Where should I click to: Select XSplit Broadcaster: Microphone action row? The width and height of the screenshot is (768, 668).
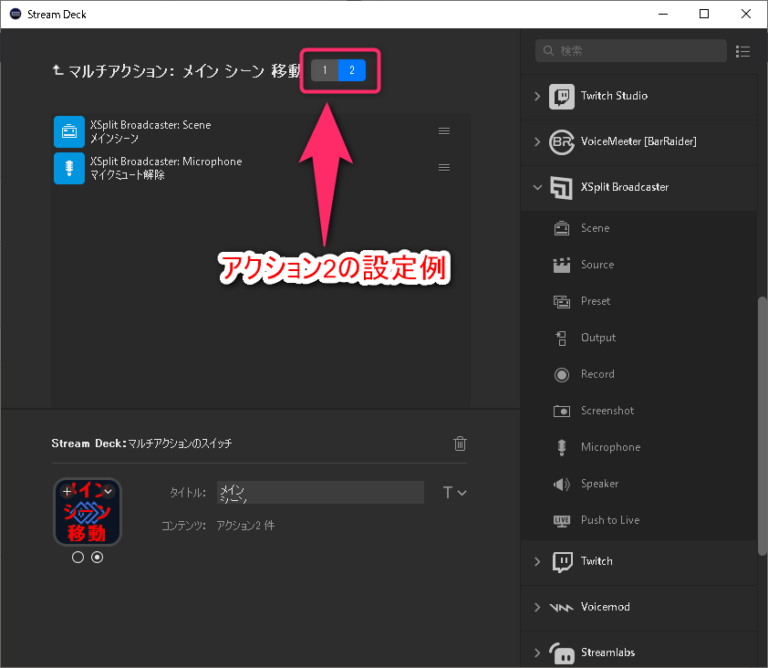click(x=240, y=168)
